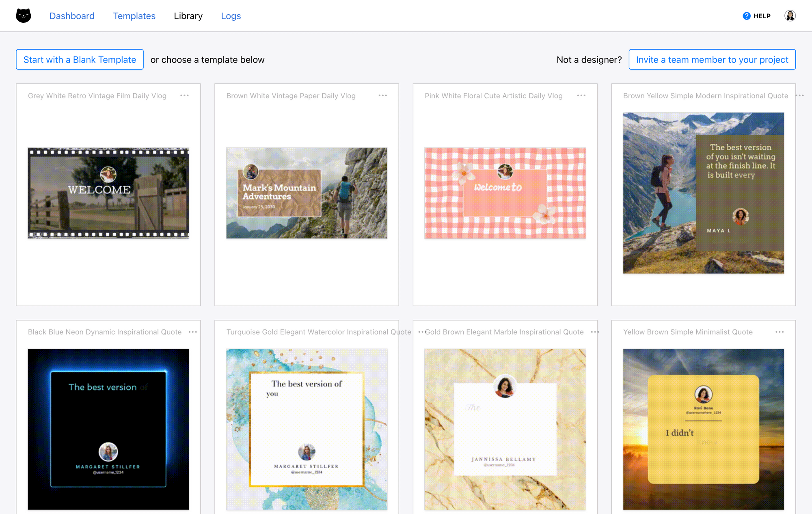The height and width of the screenshot is (514, 812).
Task: Select the pink gingham Welcome to thumbnail
Action: [505, 193]
